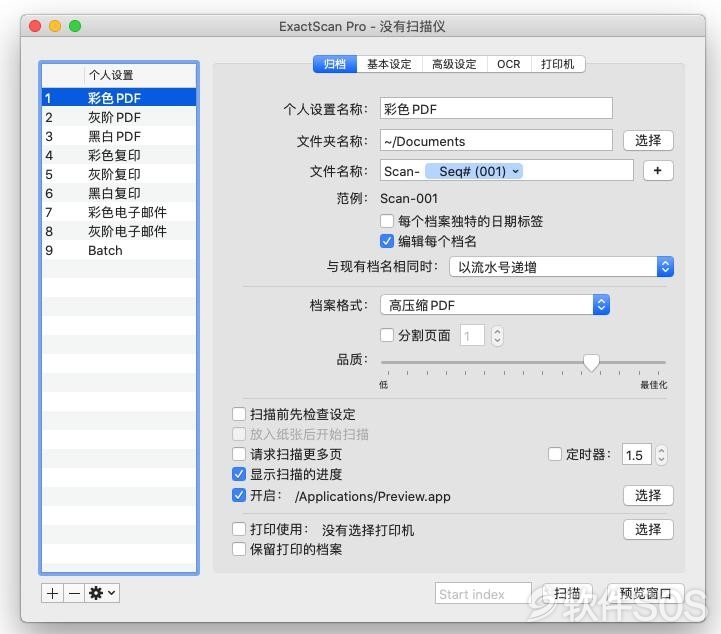Select 灰阶复印 profile row
The width and height of the screenshot is (721, 634).
(x=119, y=174)
